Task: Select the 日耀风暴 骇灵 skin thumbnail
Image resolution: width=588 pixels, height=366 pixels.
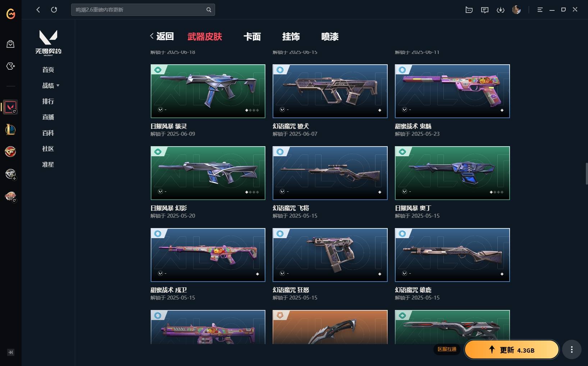Action: coord(208,91)
